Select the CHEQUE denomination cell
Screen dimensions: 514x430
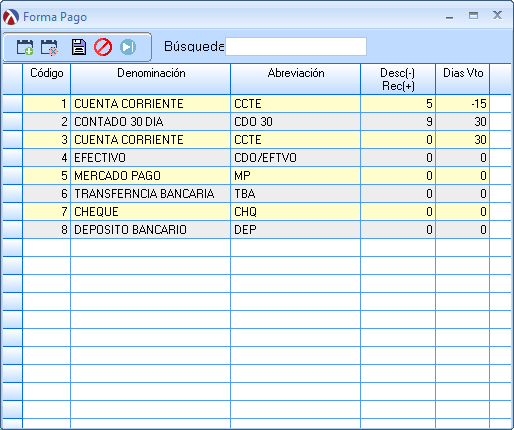tap(150, 212)
